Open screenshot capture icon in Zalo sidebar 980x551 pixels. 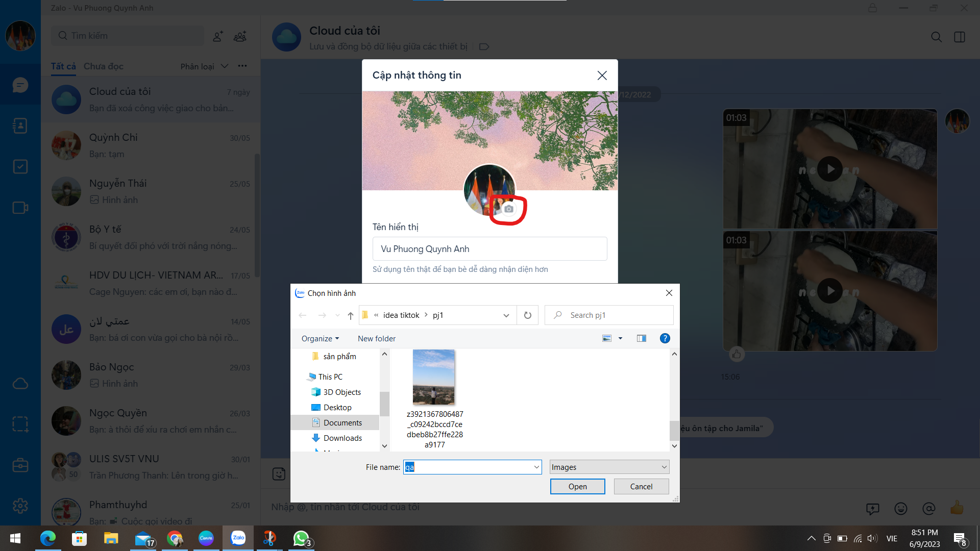pos(20,424)
